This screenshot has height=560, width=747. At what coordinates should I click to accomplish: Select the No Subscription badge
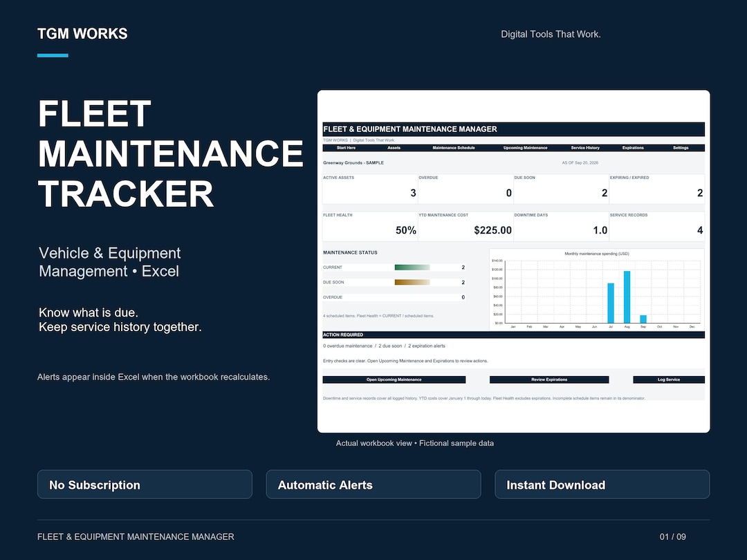coord(145,484)
